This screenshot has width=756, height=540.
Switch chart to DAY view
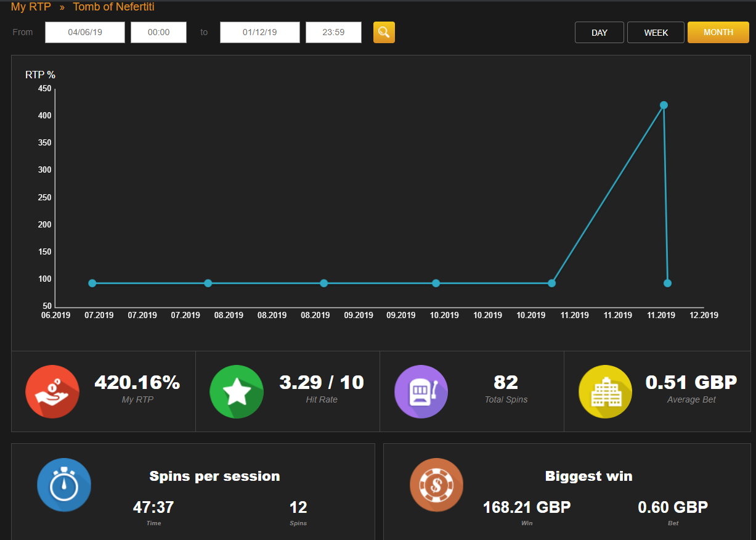point(600,33)
